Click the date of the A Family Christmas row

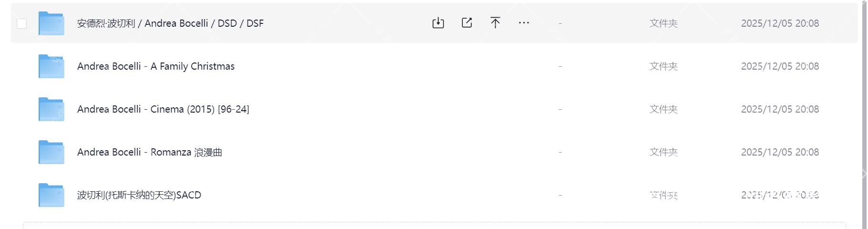(779, 66)
